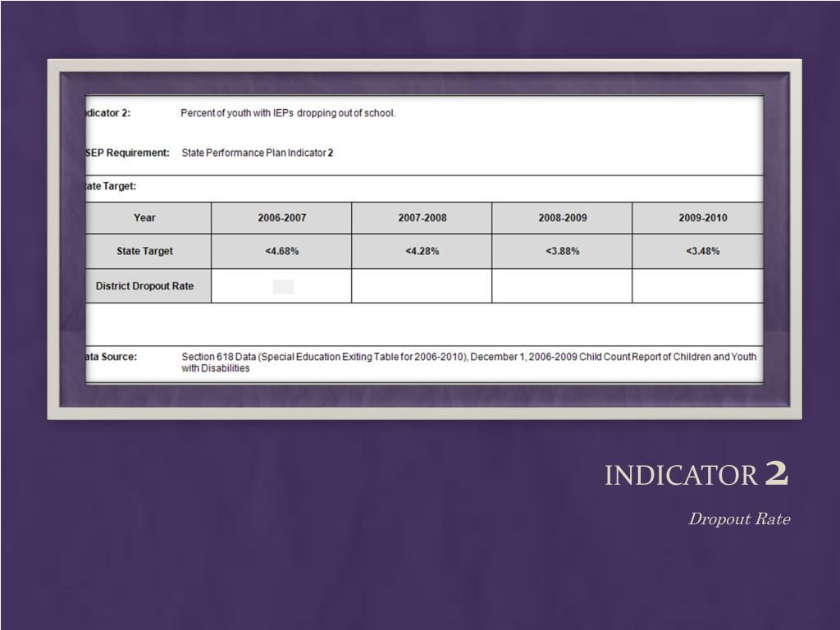Screen dimensions: 840x630
Task: Click 'State Performance Plan Indicator 2' text
Action: (x=257, y=153)
